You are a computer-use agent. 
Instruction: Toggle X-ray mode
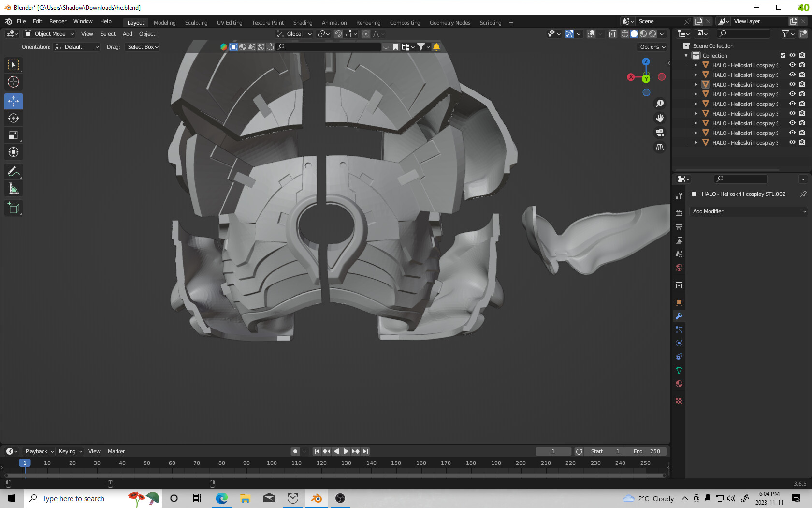(x=612, y=34)
